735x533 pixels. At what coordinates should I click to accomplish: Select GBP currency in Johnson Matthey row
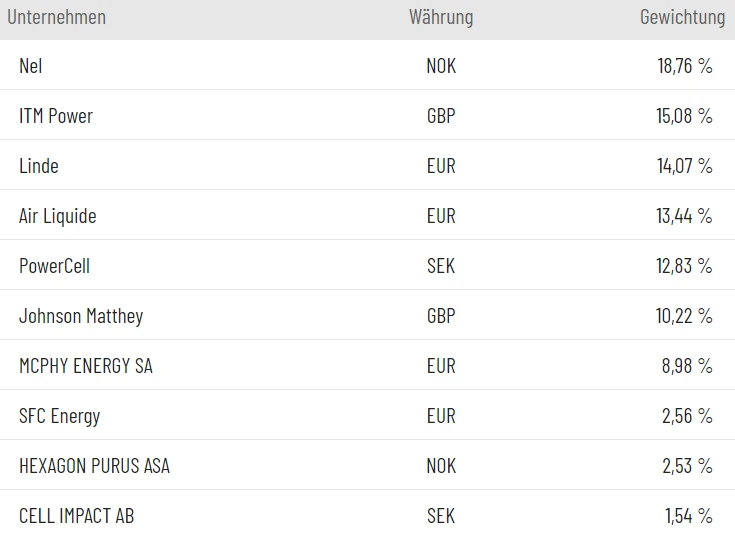tap(441, 316)
